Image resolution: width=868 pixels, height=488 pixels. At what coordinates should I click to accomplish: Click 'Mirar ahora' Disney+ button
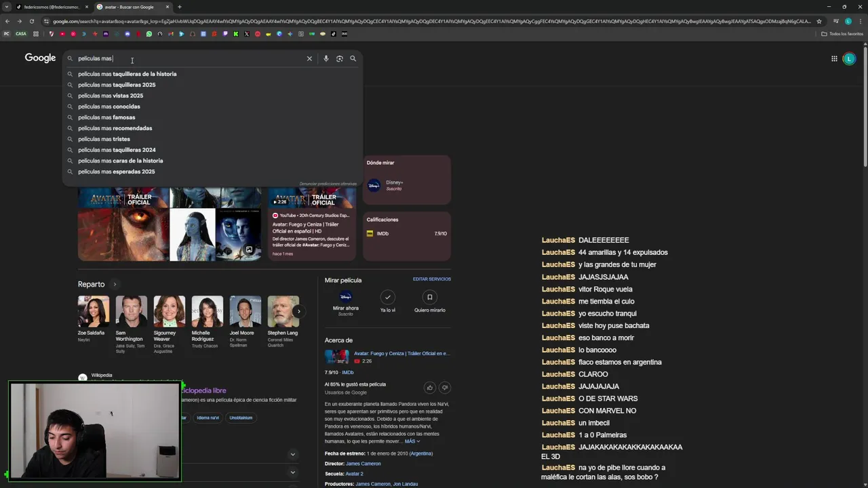tap(346, 303)
